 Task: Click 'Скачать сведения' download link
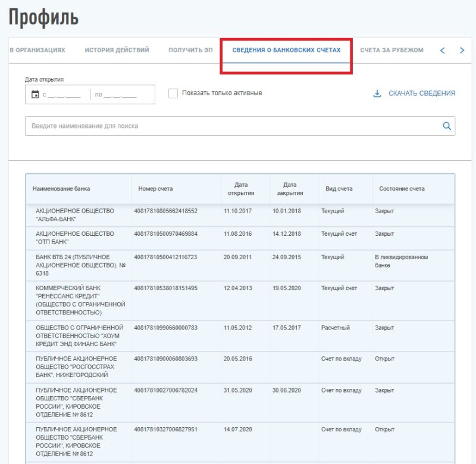click(x=421, y=94)
